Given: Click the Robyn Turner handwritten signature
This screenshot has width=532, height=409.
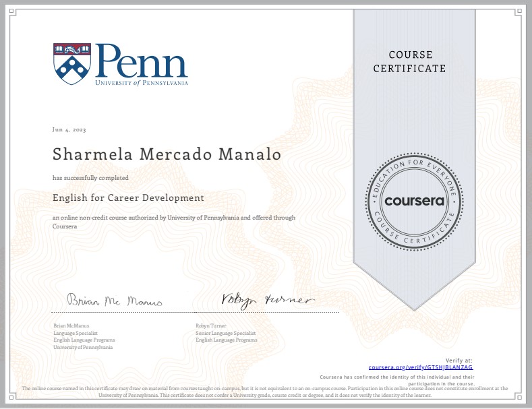Looking at the screenshot, I should (x=268, y=301).
